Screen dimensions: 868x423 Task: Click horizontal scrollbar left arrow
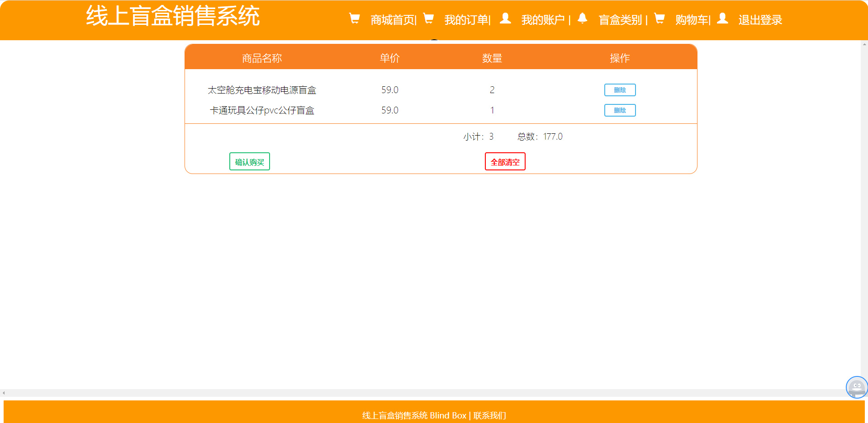[x=4, y=393]
